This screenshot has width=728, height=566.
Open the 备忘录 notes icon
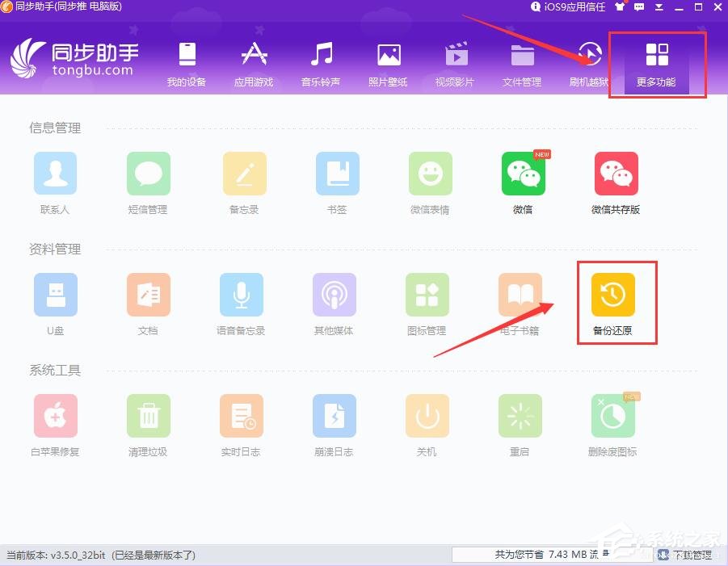pyautogui.click(x=245, y=174)
